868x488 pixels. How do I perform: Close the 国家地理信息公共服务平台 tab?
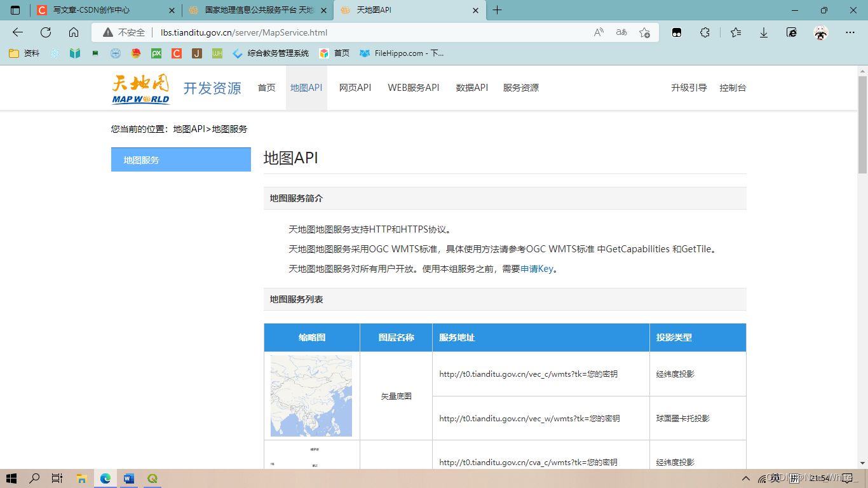pyautogui.click(x=324, y=10)
